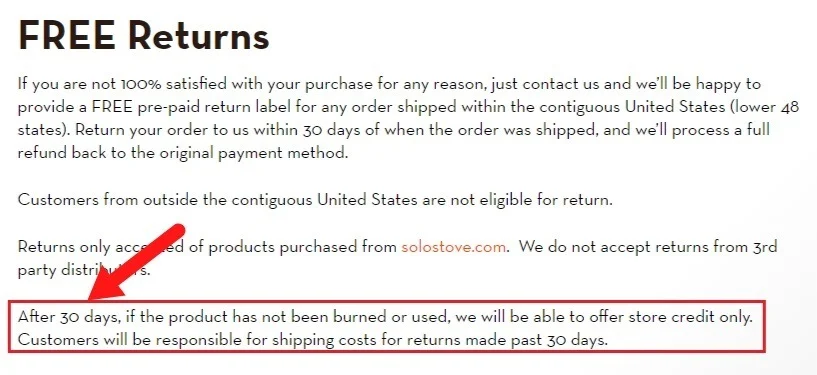Click the 'party distributors' line
Image resolution: width=817 pixels, height=375 pixels.
tap(84, 271)
